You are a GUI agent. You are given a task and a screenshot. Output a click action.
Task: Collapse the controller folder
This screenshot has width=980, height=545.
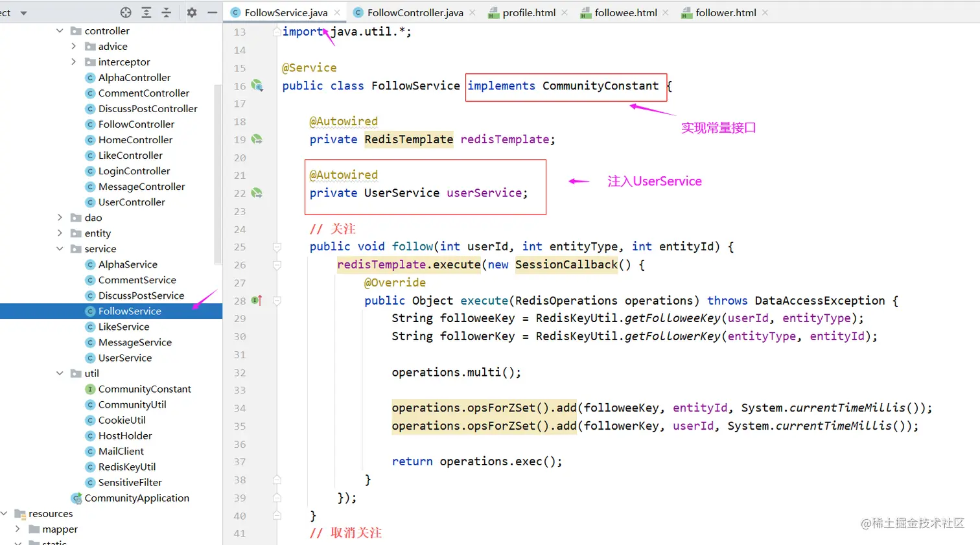tap(60, 30)
